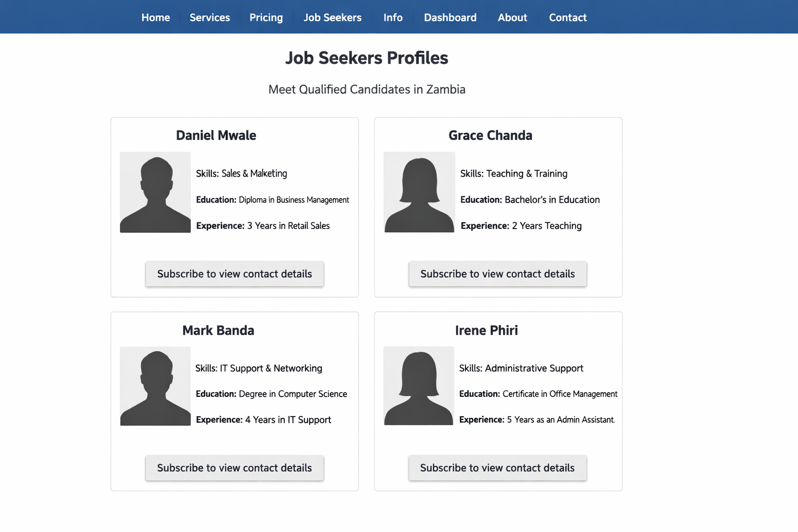Subscribe to view Daniel Mwale's contact details
Image resolution: width=798 pixels, height=532 pixels.
pos(234,274)
